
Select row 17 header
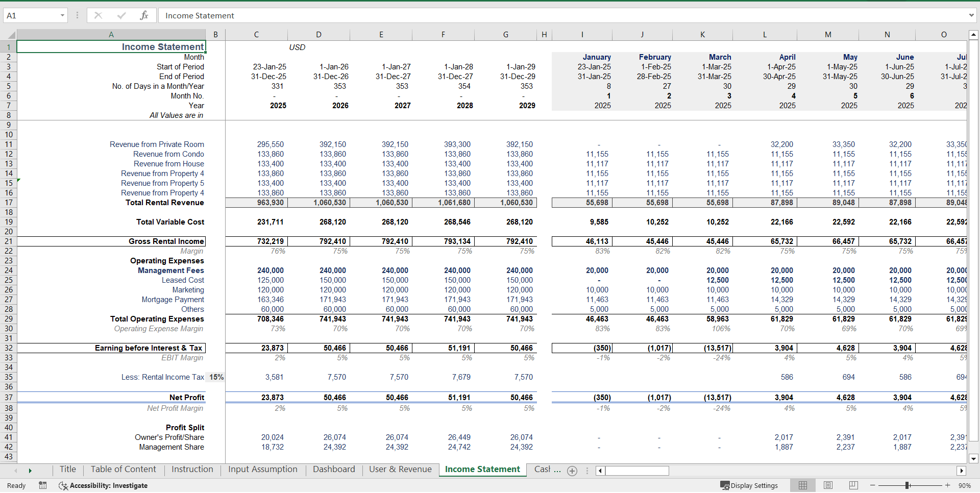coord(8,203)
